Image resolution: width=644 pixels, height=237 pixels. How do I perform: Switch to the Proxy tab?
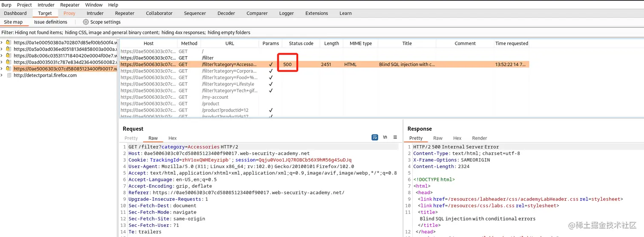tap(69, 13)
